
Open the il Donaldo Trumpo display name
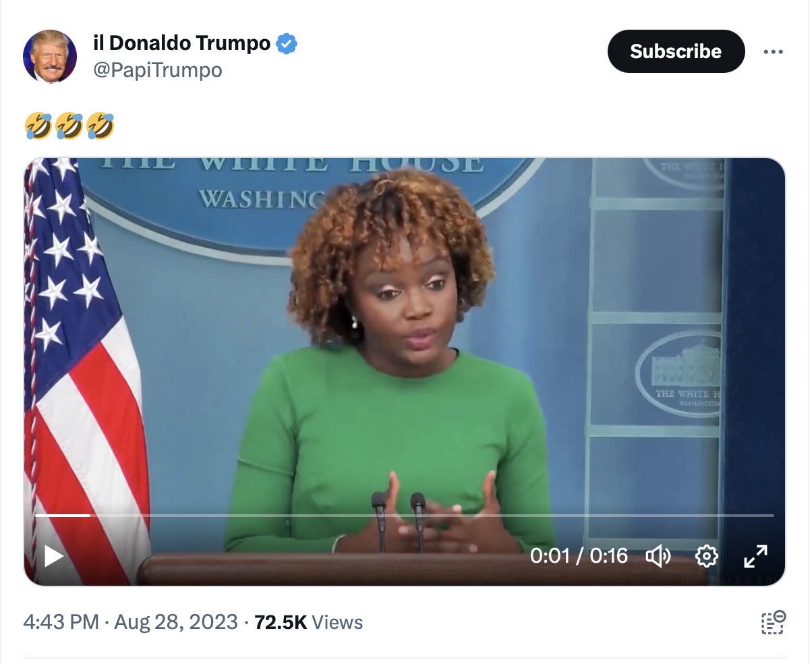coord(181,44)
